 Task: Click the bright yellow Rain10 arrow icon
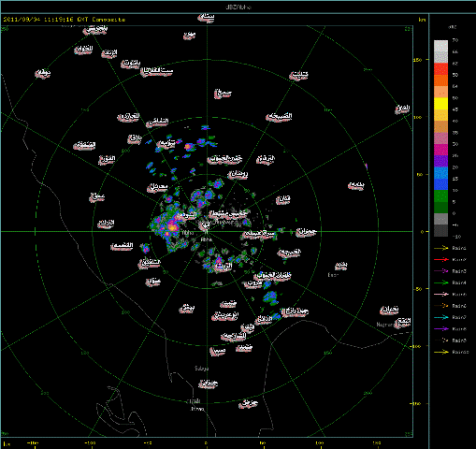pos(441,352)
